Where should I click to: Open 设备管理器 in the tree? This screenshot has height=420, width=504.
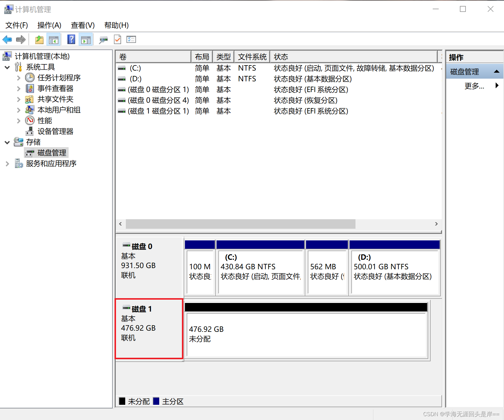click(55, 131)
